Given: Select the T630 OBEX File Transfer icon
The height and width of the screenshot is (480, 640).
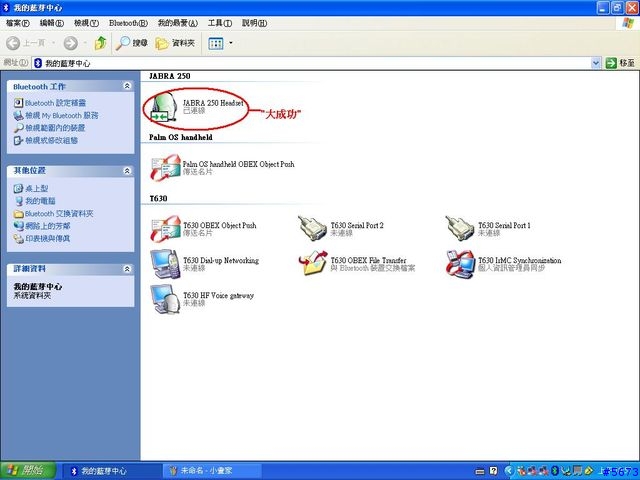Looking at the screenshot, I should click(313, 263).
